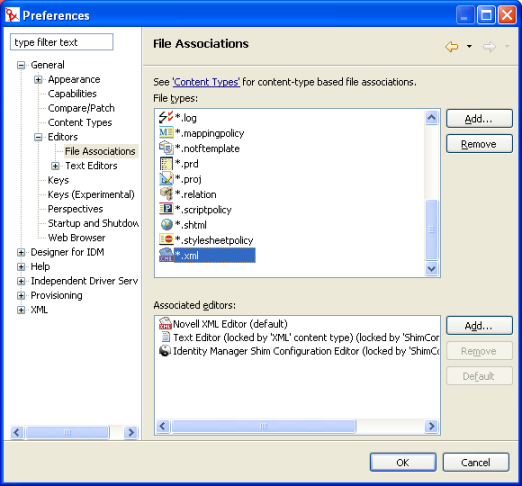
Task: Select Text Editor locked entry text
Action: click(306, 338)
